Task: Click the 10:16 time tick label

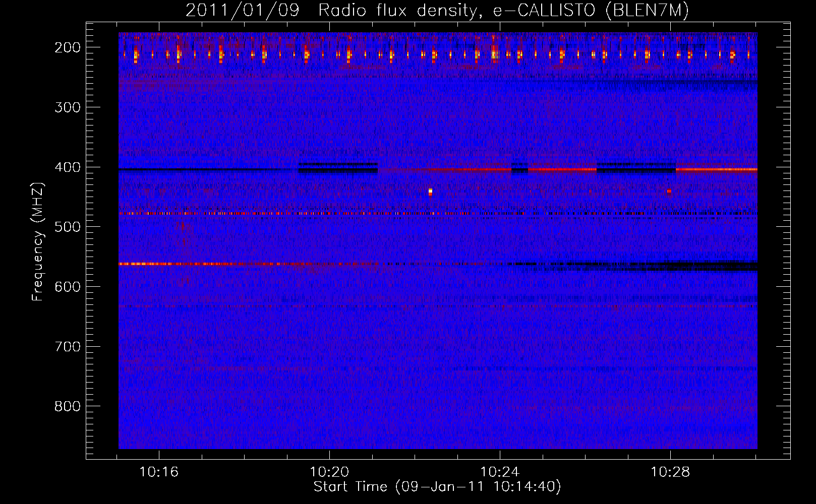Action: point(159,472)
